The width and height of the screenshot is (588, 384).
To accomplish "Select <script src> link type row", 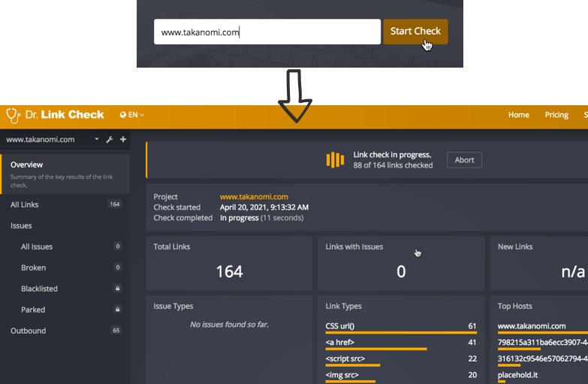I will 401,360.
